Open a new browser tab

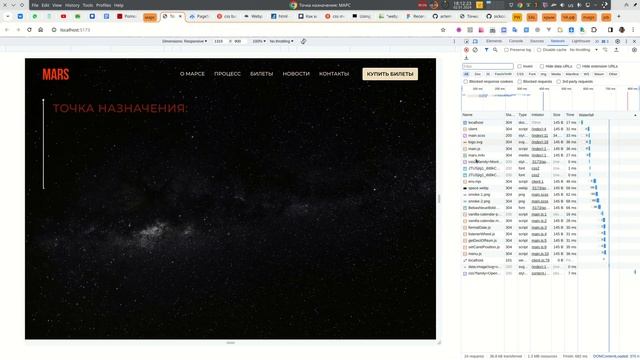click(x=619, y=16)
